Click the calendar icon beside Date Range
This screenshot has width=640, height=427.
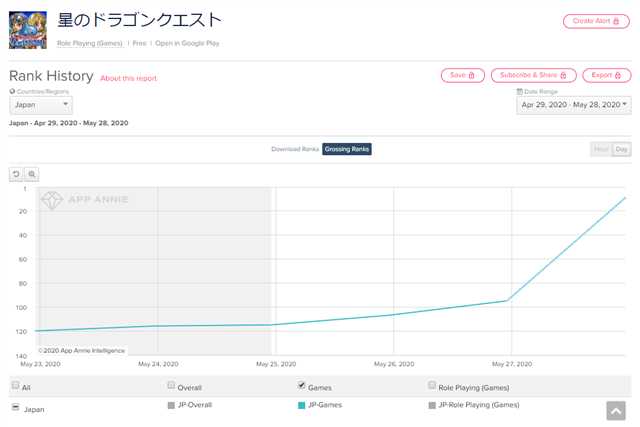pyautogui.click(x=520, y=91)
